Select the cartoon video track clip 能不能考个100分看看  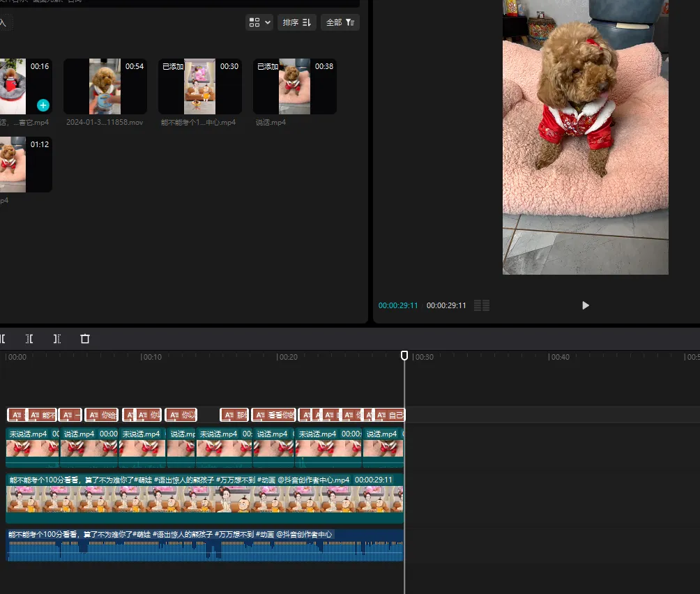click(x=204, y=498)
